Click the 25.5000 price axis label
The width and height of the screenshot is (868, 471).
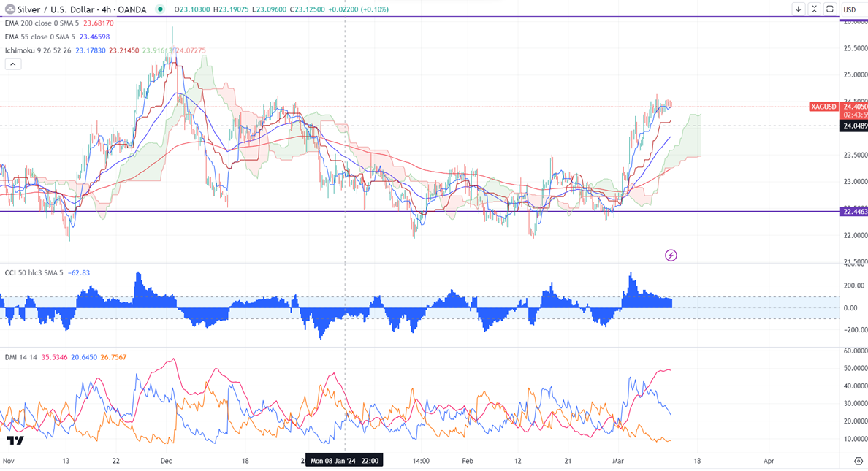pos(856,48)
